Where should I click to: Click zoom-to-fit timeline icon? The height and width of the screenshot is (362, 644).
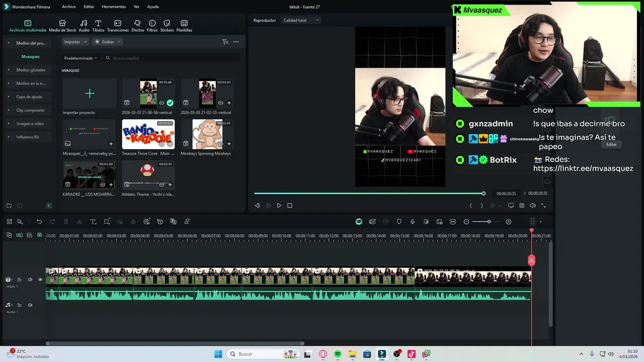point(453,222)
